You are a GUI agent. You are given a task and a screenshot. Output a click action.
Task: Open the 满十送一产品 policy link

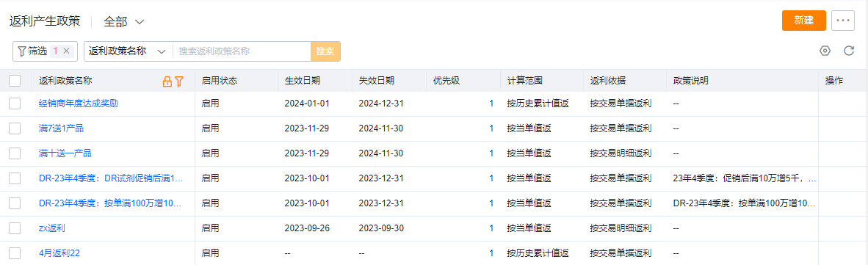pyautogui.click(x=65, y=153)
